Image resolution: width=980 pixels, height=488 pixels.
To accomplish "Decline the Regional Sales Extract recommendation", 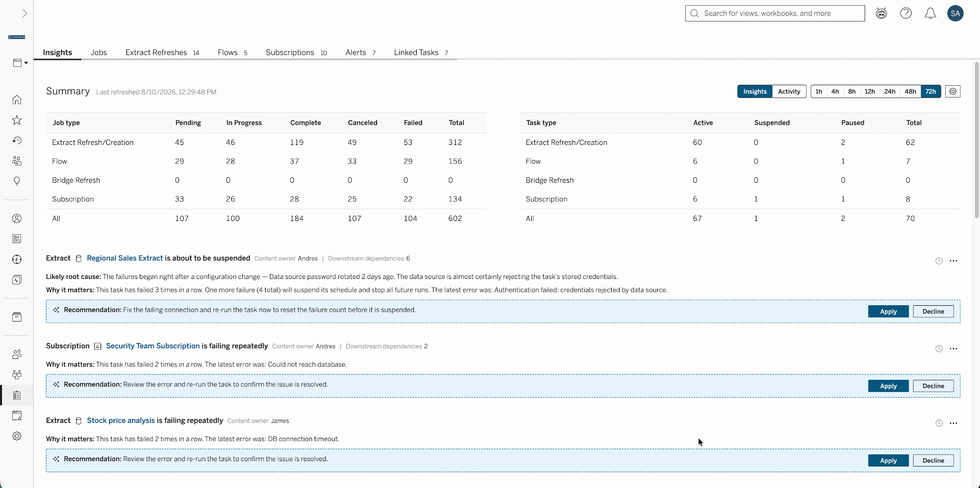I will pyautogui.click(x=933, y=311).
